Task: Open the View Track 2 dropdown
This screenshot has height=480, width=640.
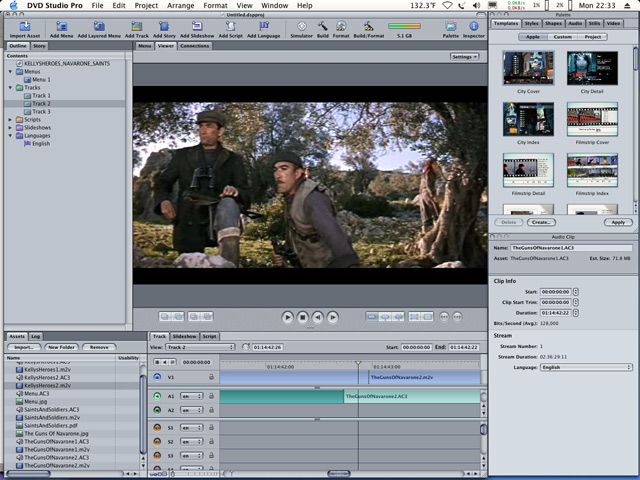Action: [200, 347]
